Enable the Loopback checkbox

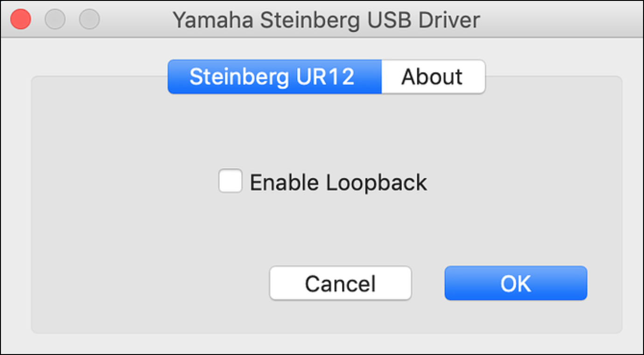coord(230,181)
